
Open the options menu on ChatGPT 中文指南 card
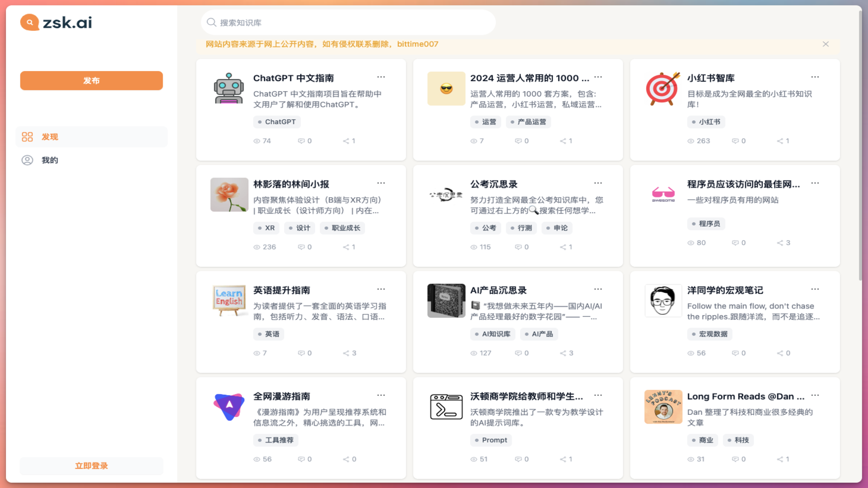(x=381, y=76)
